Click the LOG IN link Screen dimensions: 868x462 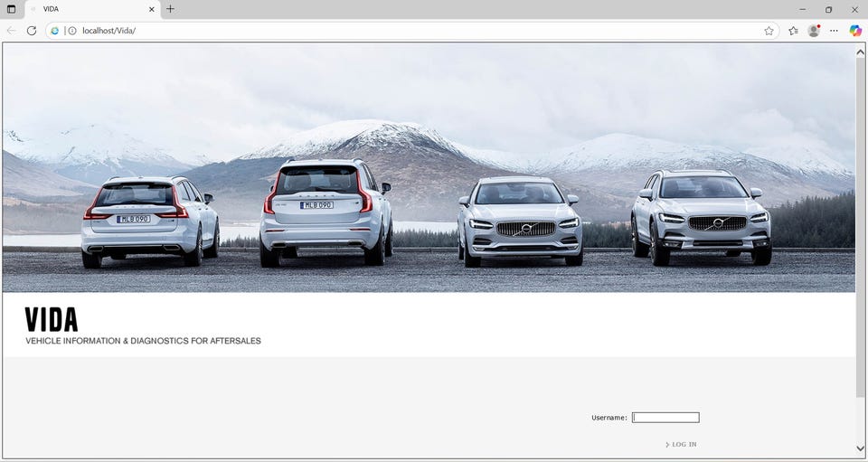coord(681,444)
